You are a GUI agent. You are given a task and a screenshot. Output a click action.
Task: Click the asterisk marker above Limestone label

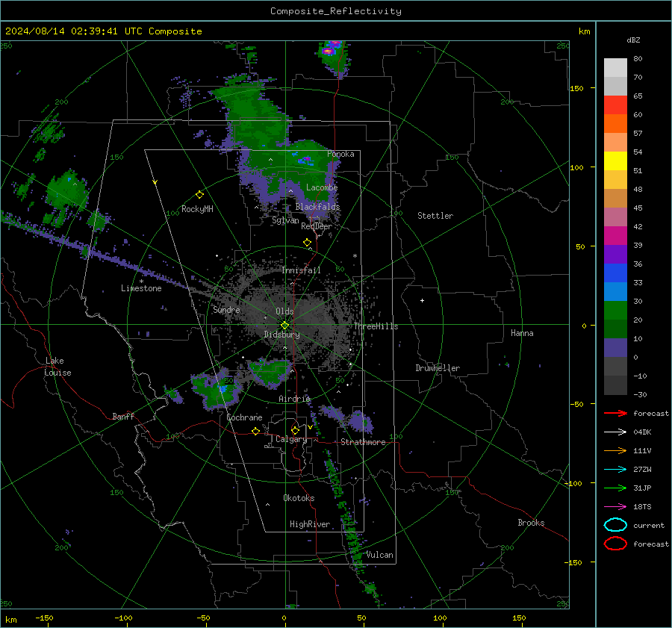[x=141, y=282]
